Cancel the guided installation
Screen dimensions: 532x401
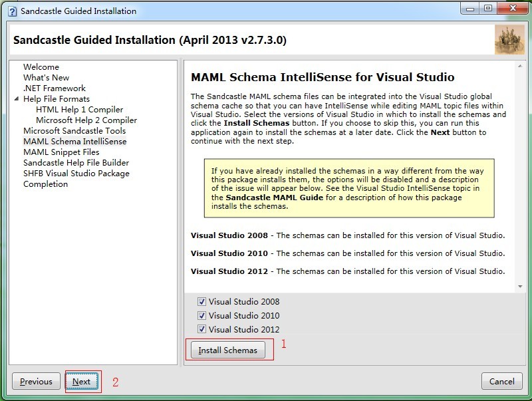click(501, 382)
